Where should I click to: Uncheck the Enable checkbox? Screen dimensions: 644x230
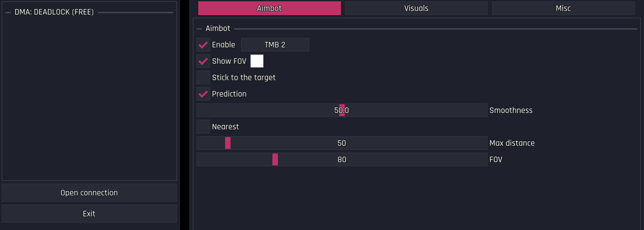(x=203, y=45)
